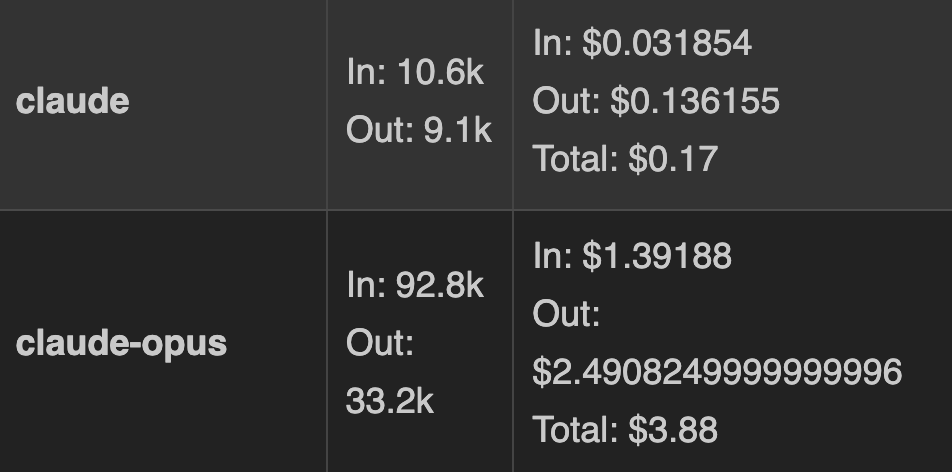Viewport: 952px width, 472px height.
Task: Click "Total:" label in the claude-opus row
Action: click(x=575, y=430)
